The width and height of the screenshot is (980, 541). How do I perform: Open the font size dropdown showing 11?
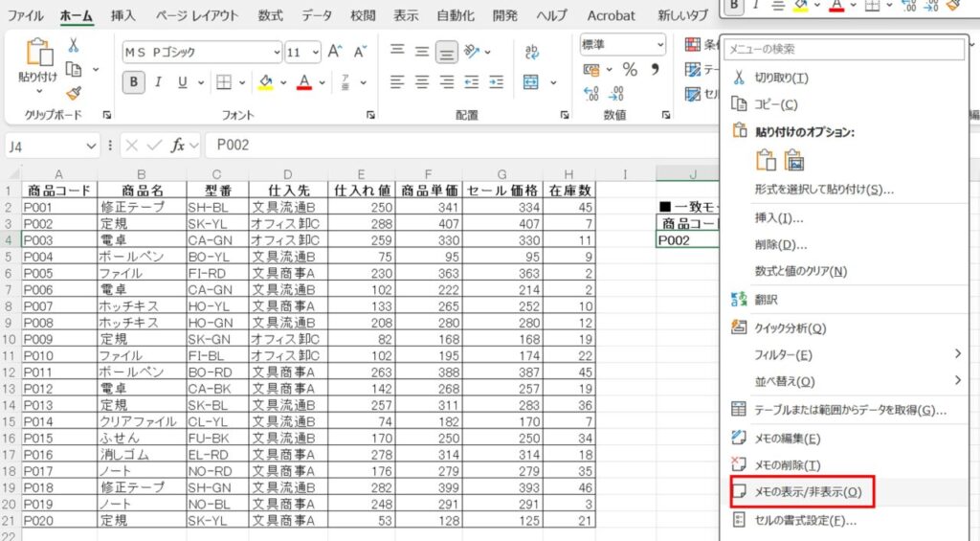tap(315, 52)
